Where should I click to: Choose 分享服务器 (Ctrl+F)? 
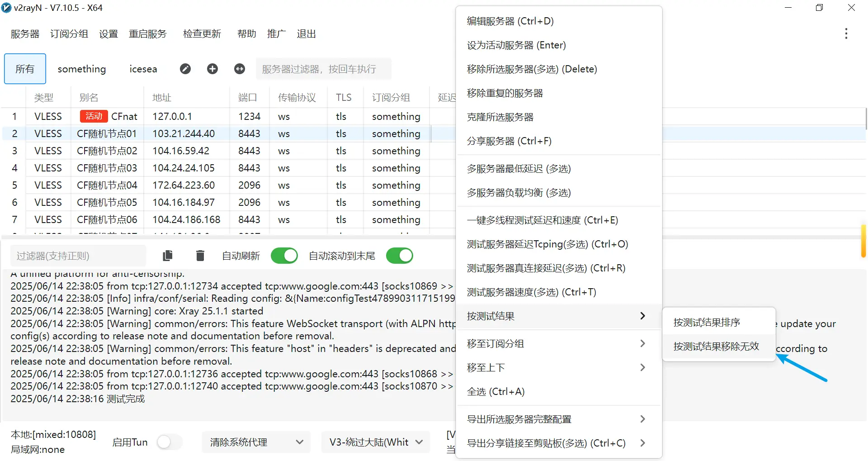click(559, 141)
